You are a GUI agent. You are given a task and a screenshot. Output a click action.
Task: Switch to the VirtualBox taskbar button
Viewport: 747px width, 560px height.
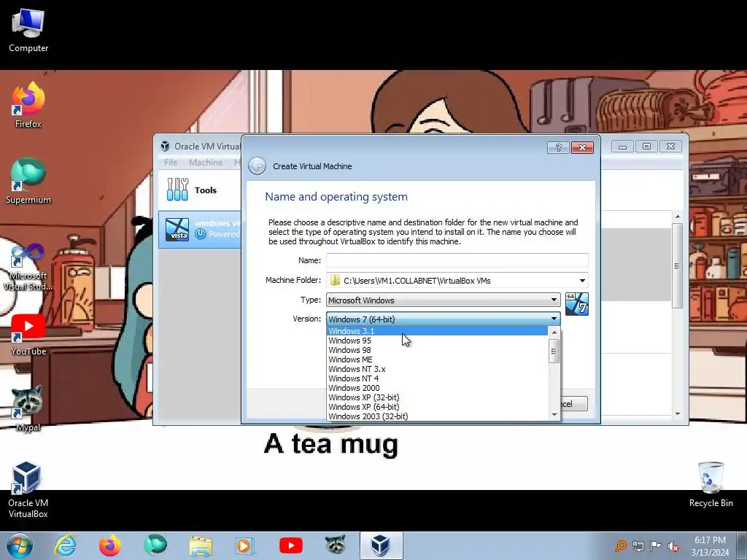coord(381,545)
